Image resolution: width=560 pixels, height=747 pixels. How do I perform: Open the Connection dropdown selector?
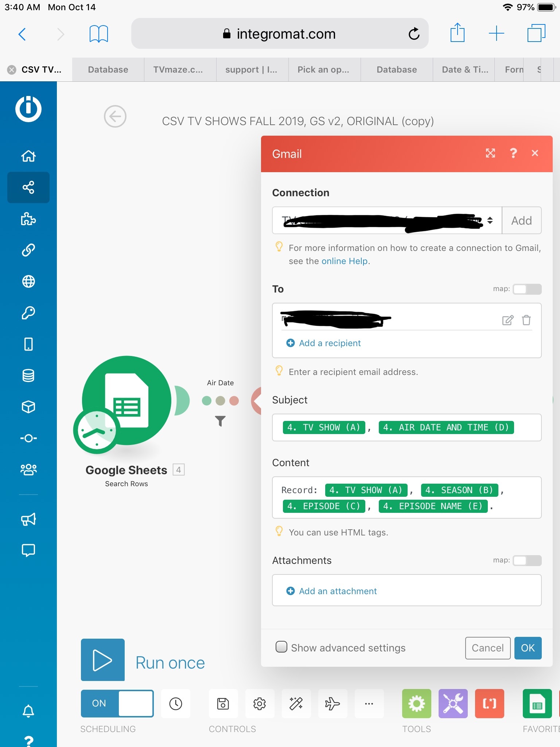[387, 220]
